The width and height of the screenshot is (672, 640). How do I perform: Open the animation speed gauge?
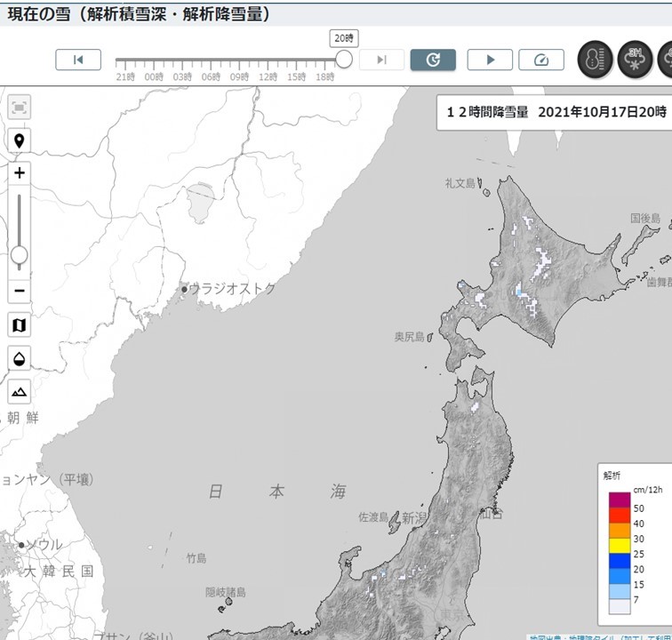tap(541, 60)
